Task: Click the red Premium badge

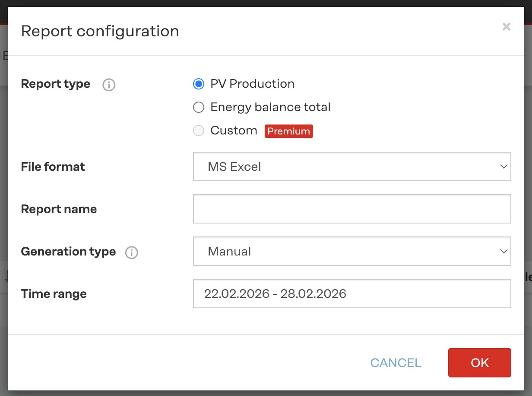Action: 288,131
